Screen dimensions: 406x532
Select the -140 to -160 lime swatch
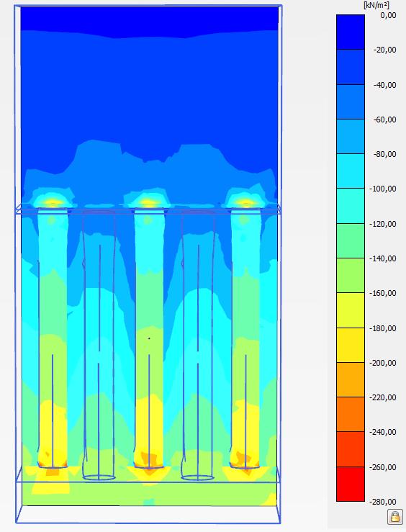tap(351, 275)
